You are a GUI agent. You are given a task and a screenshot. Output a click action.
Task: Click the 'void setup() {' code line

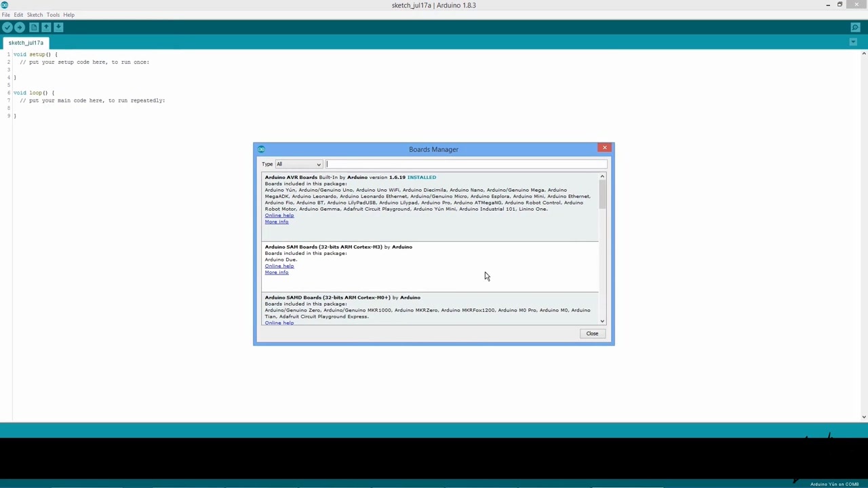pos(35,54)
